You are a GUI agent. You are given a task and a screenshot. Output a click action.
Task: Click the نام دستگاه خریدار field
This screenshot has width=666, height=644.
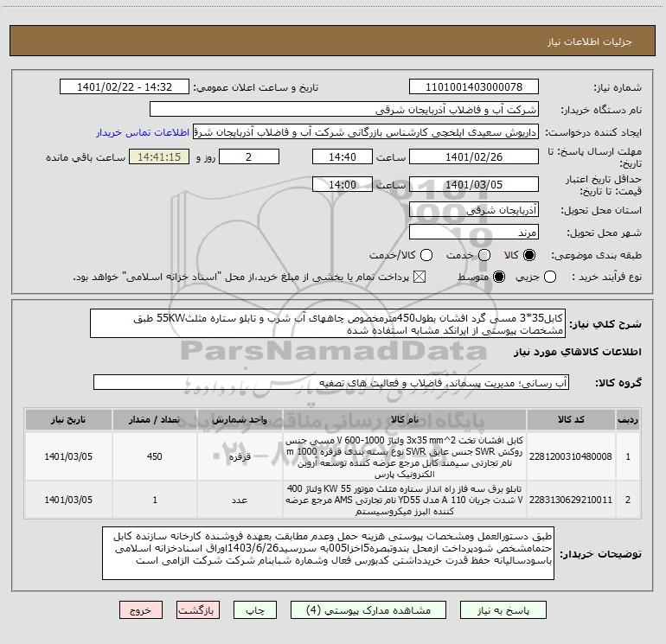pyautogui.click(x=344, y=110)
